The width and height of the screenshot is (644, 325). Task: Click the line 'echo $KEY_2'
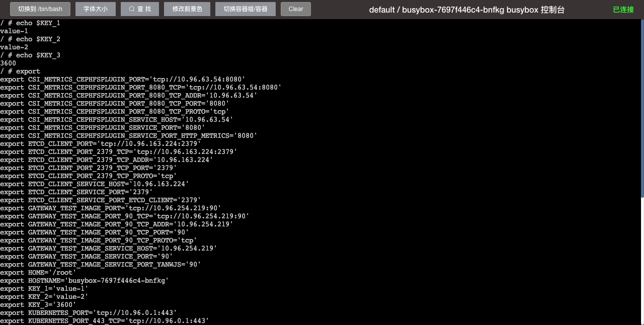pyautogui.click(x=30, y=39)
